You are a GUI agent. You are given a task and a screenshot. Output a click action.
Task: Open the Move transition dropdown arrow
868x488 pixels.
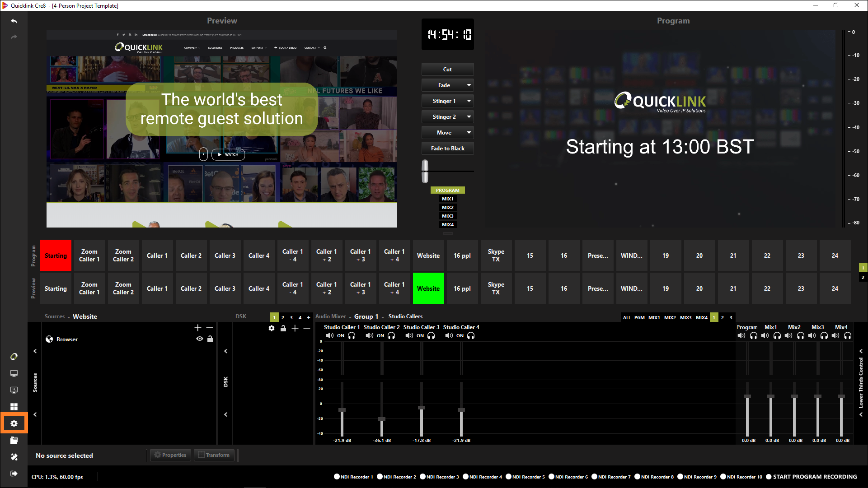[x=469, y=133]
